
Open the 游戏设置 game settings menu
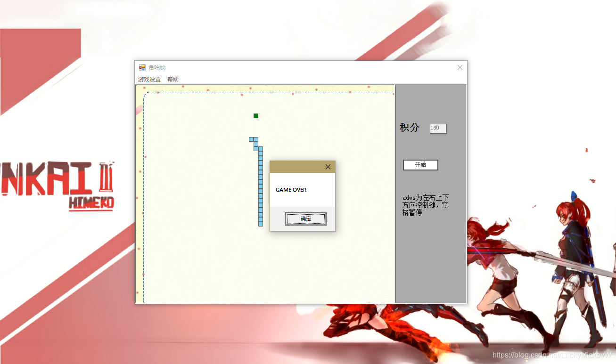(x=148, y=79)
